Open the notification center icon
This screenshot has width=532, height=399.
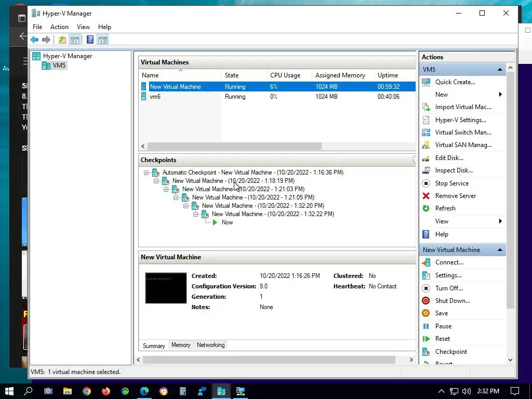click(515, 391)
